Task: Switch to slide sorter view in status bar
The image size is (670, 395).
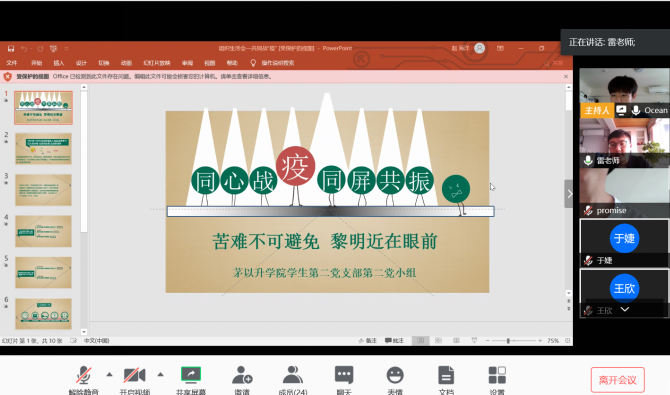Action: click(x=438, y=340)
